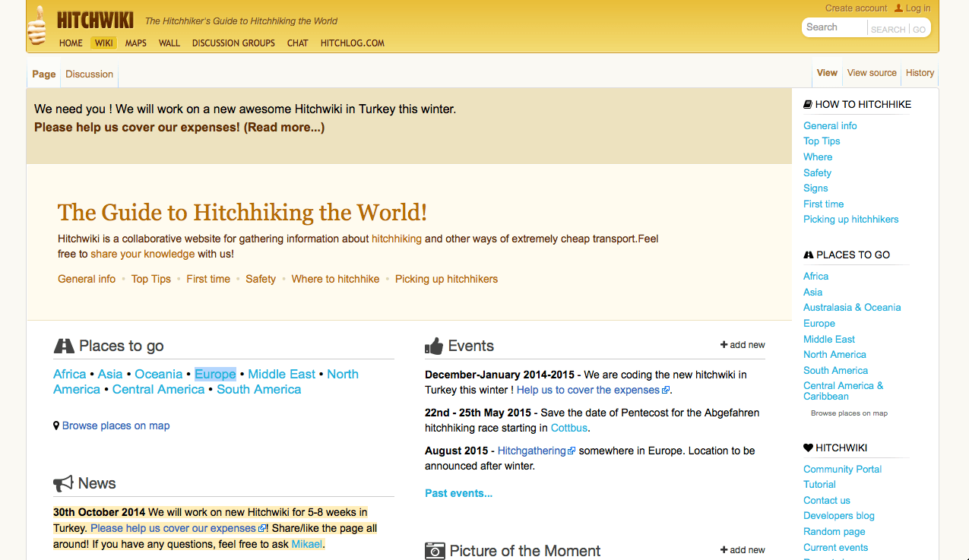Click add new beside Events
The width and height of the screenshot is (969, 560).
743,344
